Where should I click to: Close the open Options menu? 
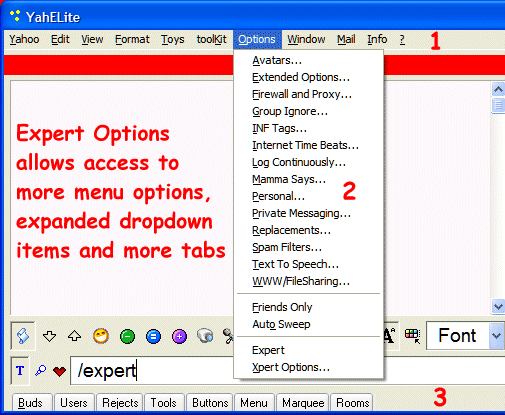point(257,39)
